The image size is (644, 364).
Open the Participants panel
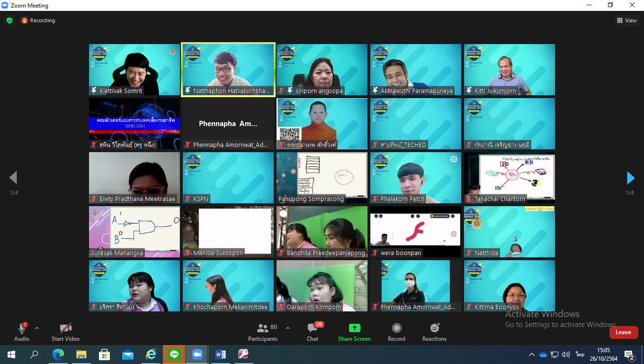tap(263, 332)
